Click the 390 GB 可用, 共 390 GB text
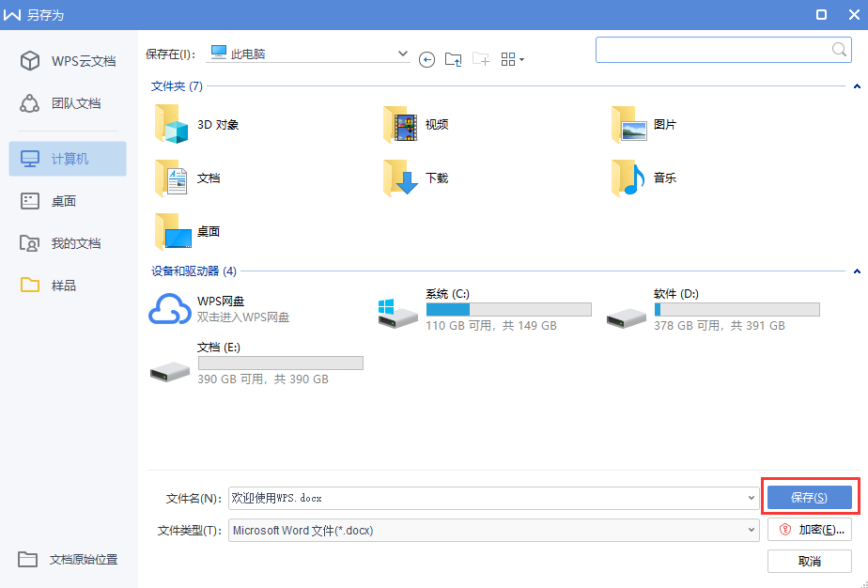The width and height of the screenshot is (868, 588). click(x=263, y=379)
